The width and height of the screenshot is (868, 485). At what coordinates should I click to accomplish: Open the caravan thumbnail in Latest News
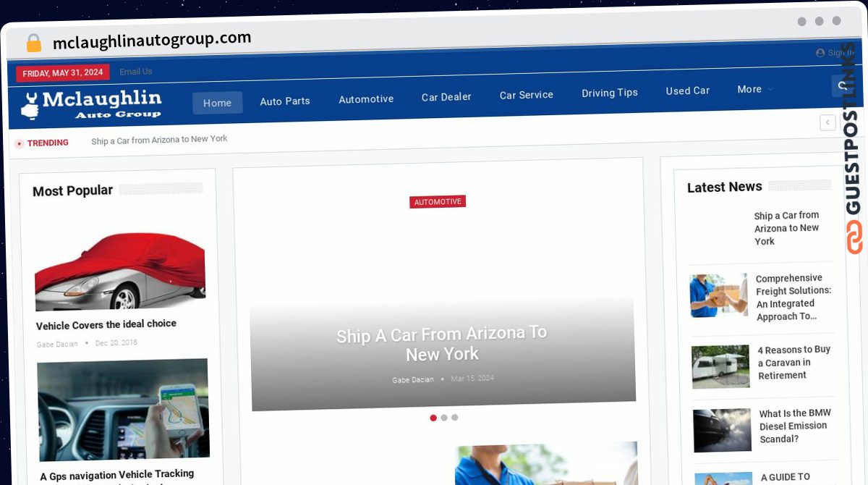coord(720,366)
